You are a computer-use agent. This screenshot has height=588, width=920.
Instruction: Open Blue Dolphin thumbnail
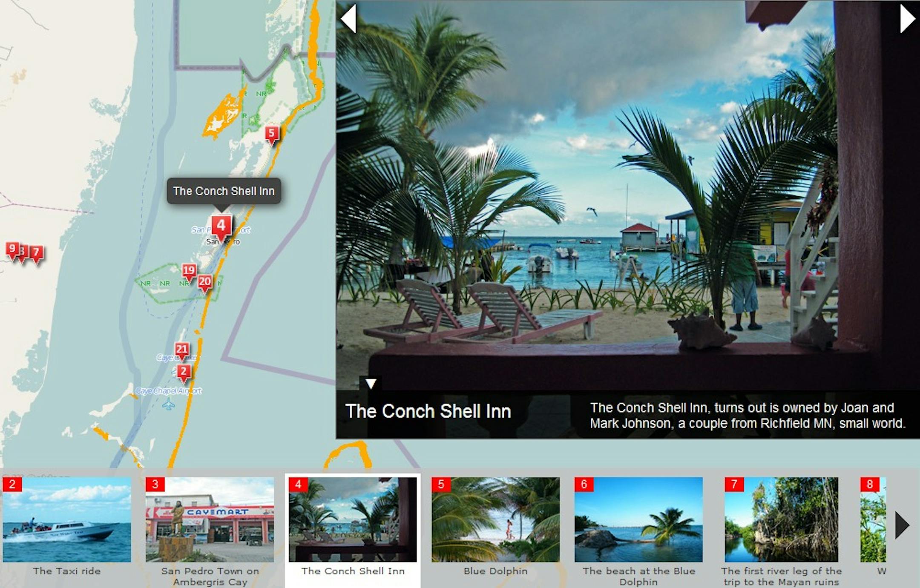[x=495, y=519]
